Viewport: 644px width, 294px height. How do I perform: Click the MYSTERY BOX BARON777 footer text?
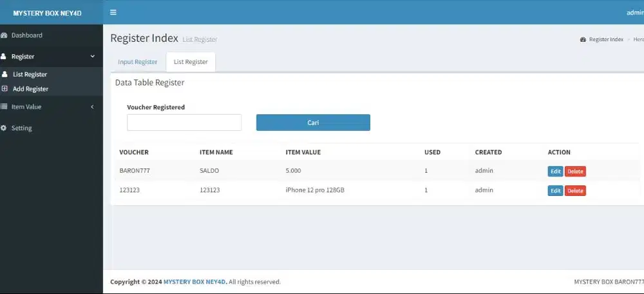pos(609,282)
